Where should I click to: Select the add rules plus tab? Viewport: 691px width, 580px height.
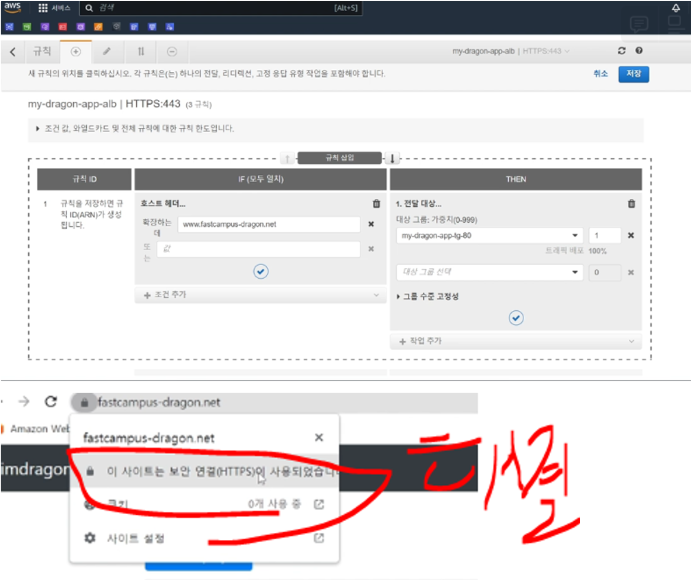(x=76, y=52)
